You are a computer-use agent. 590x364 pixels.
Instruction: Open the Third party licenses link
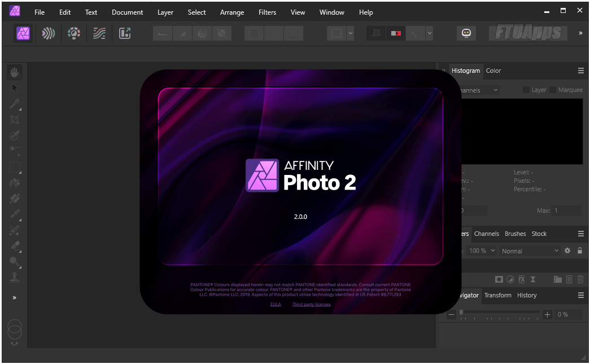(312, 305)
